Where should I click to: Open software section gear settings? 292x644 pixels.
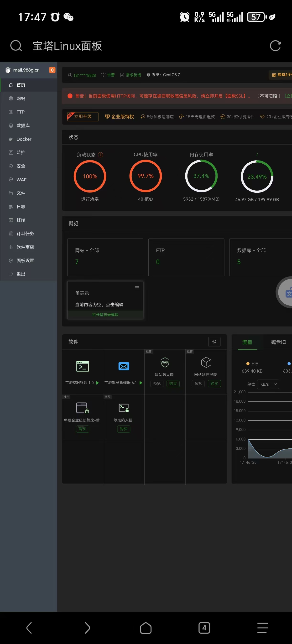214,342
